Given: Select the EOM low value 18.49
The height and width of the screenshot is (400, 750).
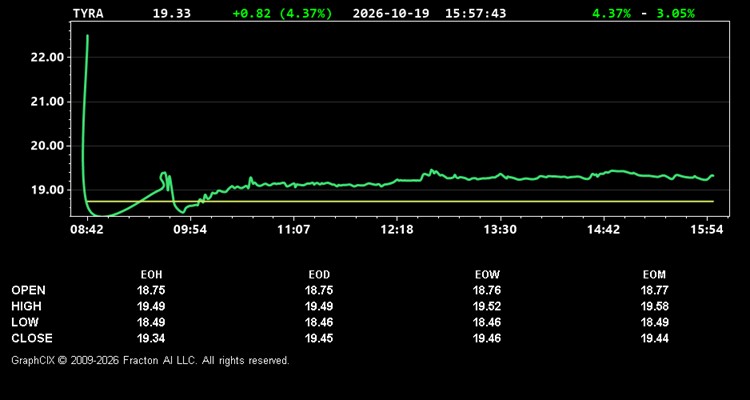Looking at the screenshot, I should click(x=654, y=322).
